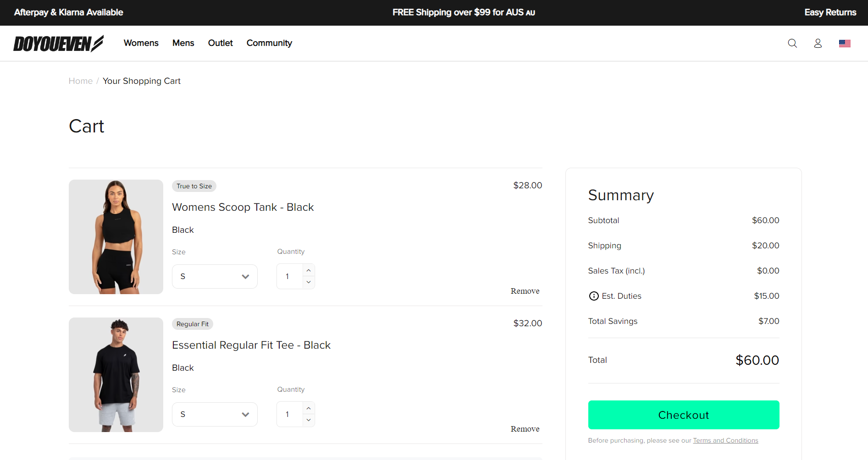Open the Mens menu

[183, 43]
